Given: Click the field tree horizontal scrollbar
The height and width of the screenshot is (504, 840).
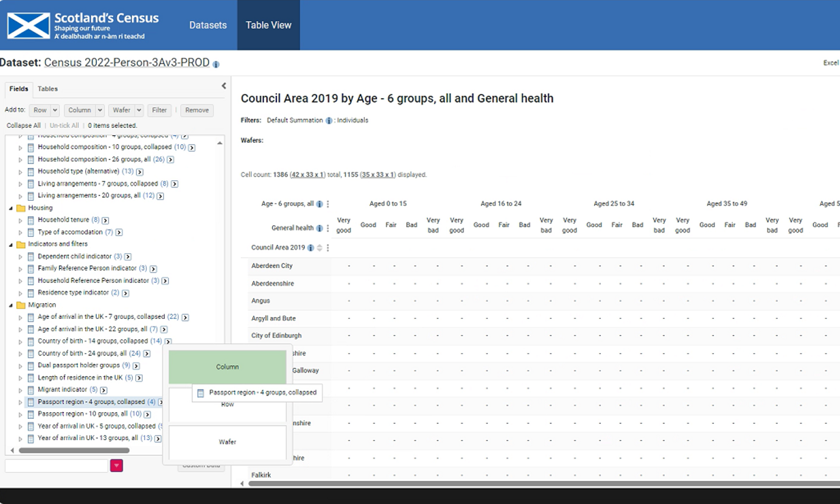Looking at the screenshot, I should 74,450.
